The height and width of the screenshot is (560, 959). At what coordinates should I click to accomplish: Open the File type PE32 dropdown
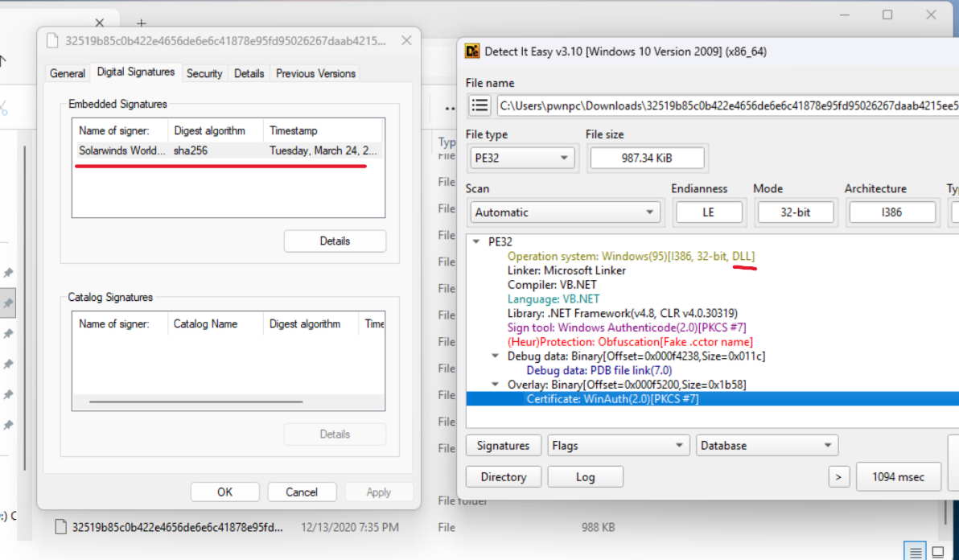pyautogui.click(x=521, y=158)
